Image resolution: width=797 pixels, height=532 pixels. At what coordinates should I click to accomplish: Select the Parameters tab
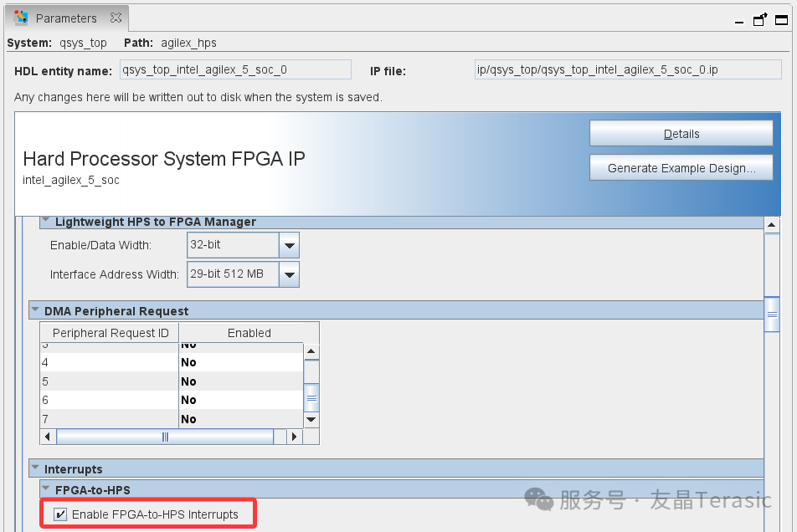point(67,18)
